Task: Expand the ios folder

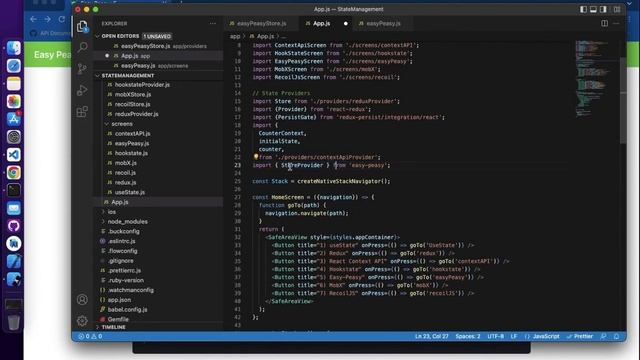Action: coord(111,212)
